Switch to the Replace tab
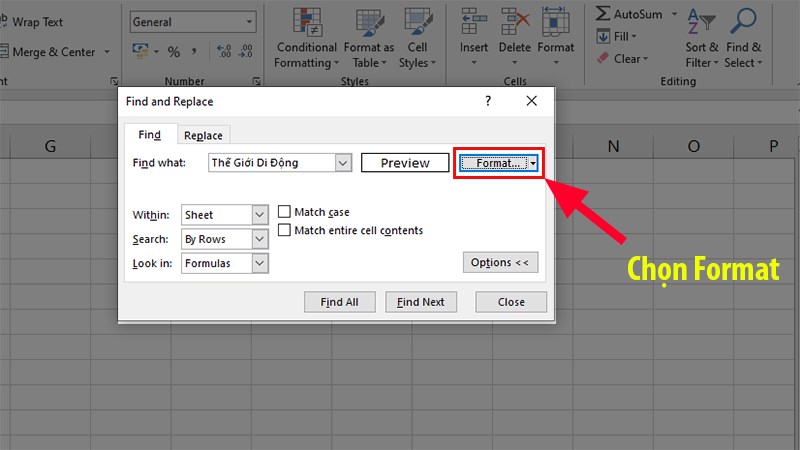This screenshot has height=450, width=800. click(203, 136)
